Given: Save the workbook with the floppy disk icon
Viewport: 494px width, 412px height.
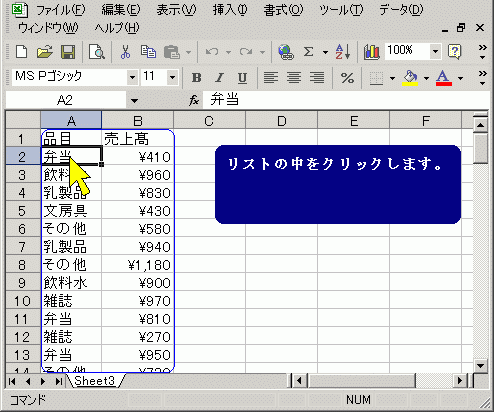Looking at the screenshot, I should (68, 52).
